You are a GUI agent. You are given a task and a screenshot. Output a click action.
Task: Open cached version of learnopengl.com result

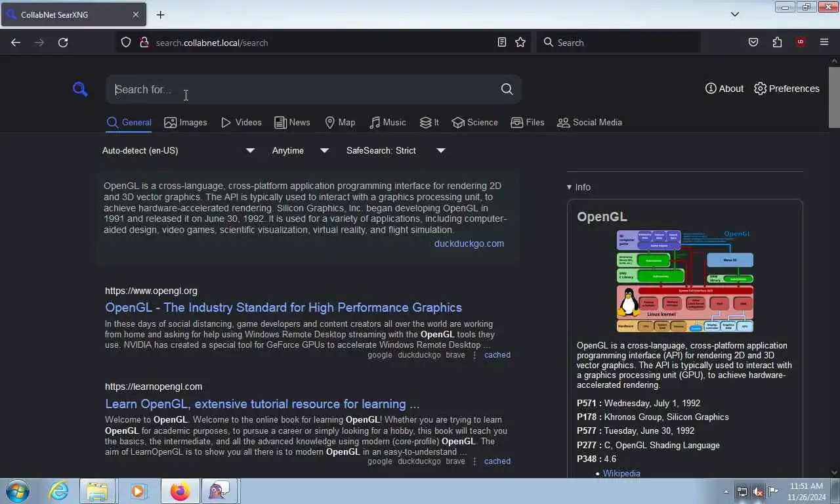click(497, 461)
